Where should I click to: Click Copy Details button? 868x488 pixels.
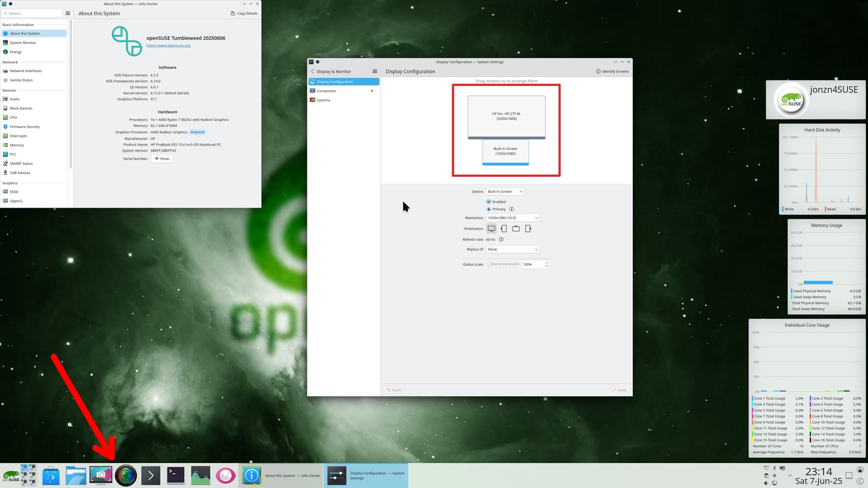point(244,14)
